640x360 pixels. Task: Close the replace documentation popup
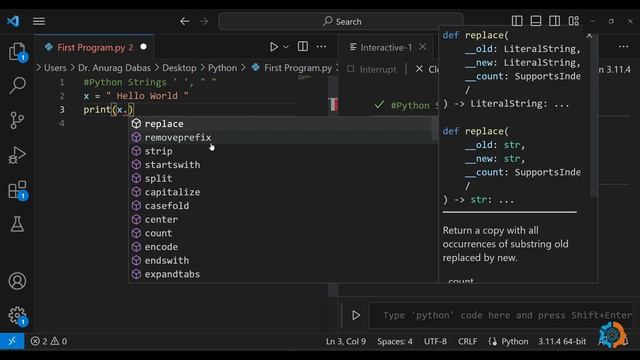click(589, 36)
